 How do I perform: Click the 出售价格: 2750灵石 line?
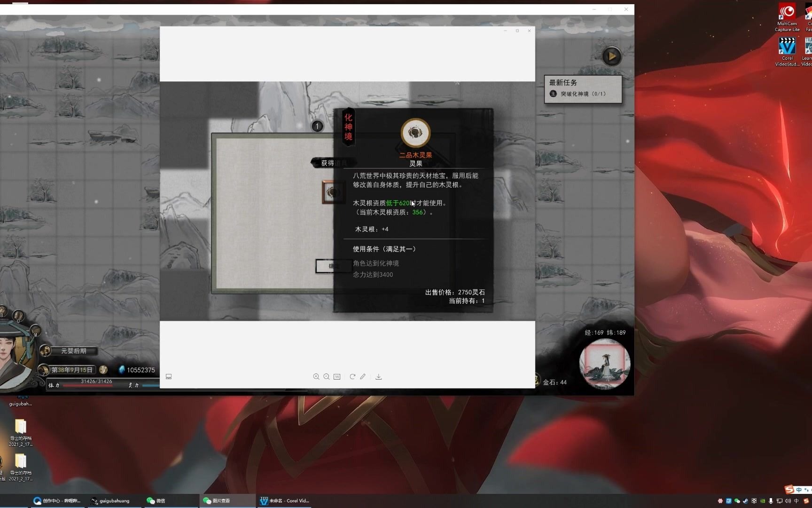pos(455,292)
